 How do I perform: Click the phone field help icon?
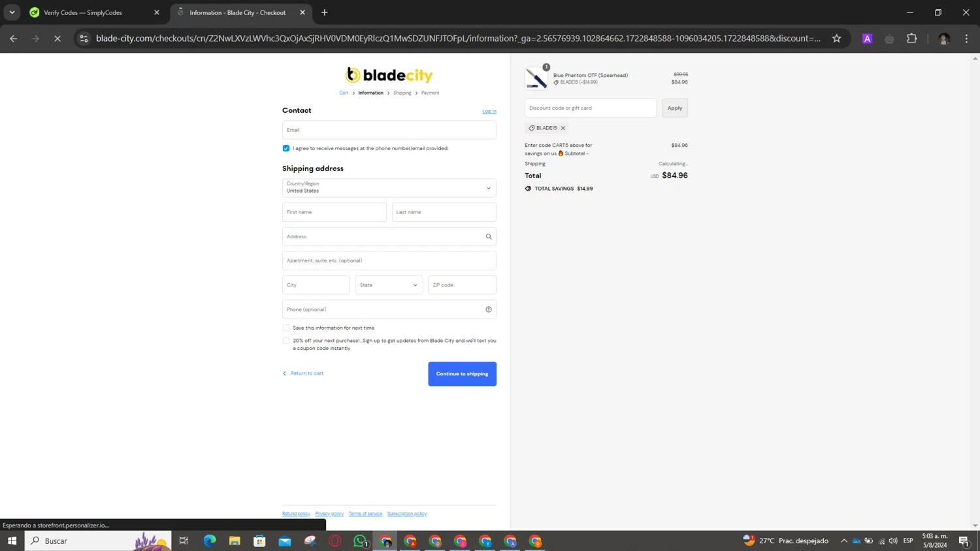coord(488,309)
